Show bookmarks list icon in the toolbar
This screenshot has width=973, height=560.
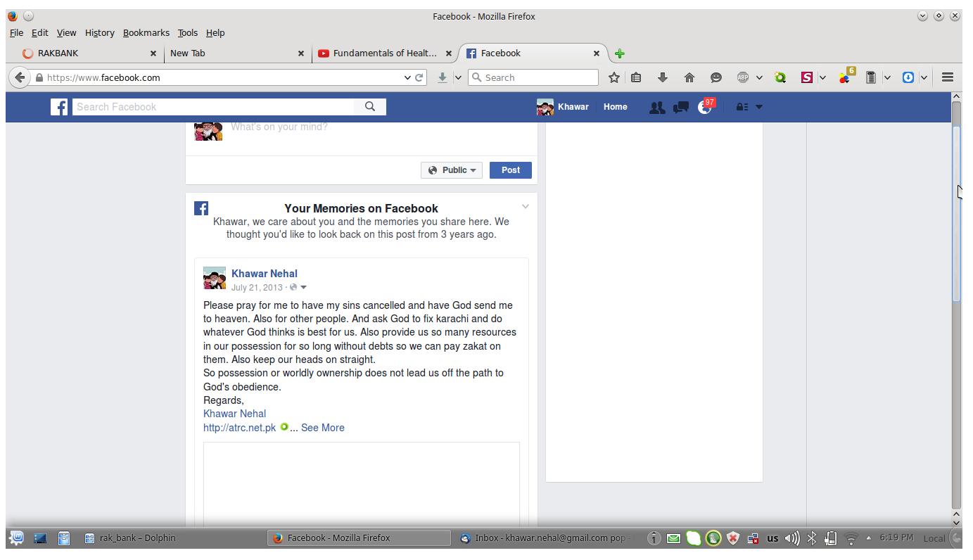tap(636, 77)
